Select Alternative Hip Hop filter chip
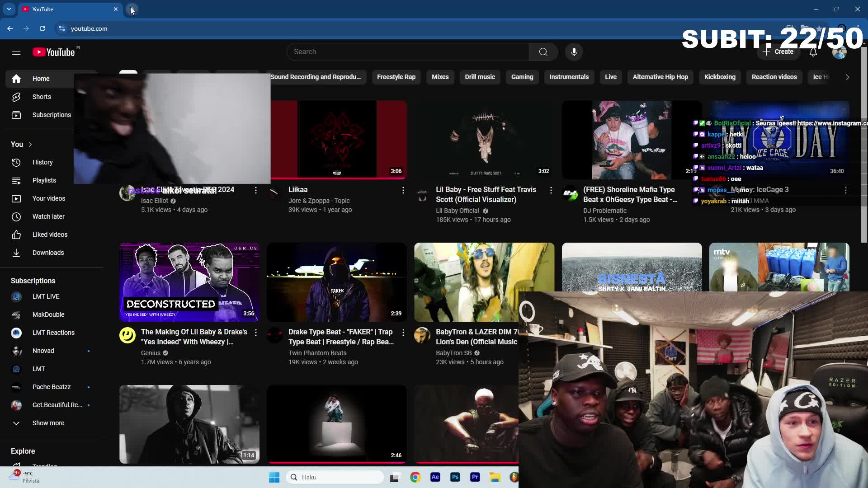 pyautogui.click(x=660, y=77)
